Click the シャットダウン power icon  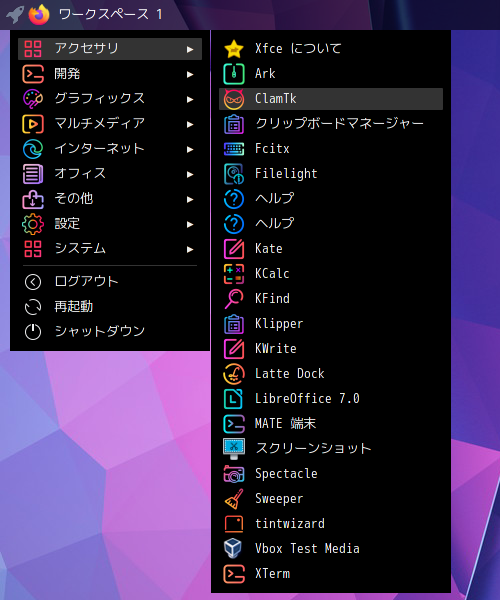click(x=33, y=332)
